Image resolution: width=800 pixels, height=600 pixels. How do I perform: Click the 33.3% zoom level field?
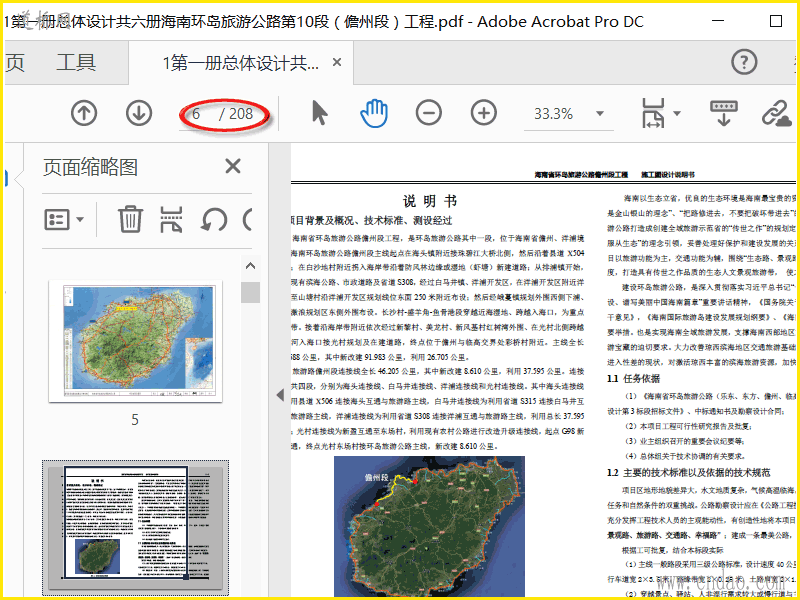coord(554,113)
